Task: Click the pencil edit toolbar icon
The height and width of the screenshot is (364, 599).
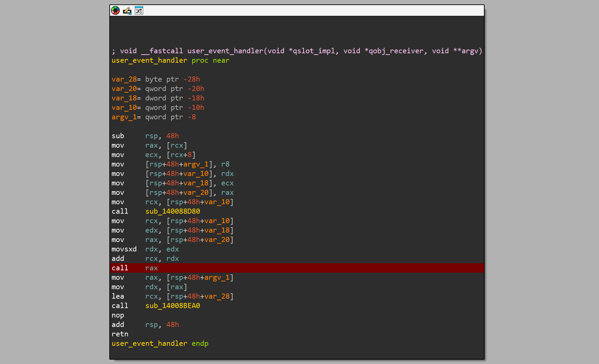Action: click(127, 10)
